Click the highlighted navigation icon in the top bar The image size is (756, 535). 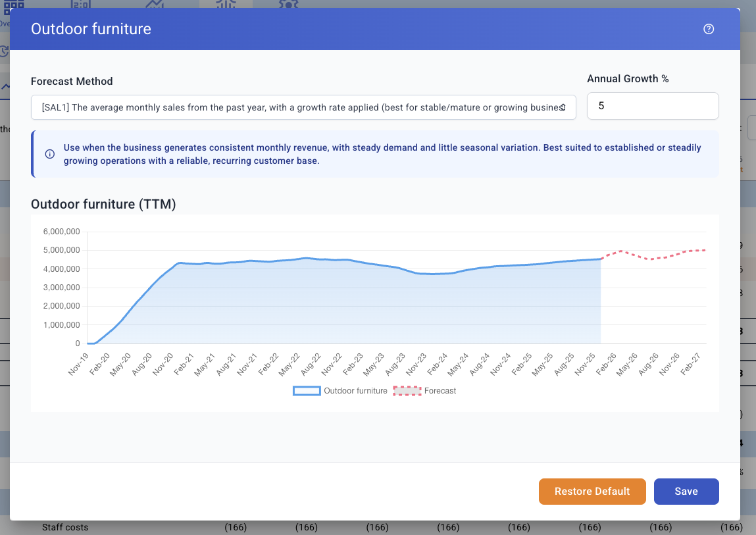[225, 3]
